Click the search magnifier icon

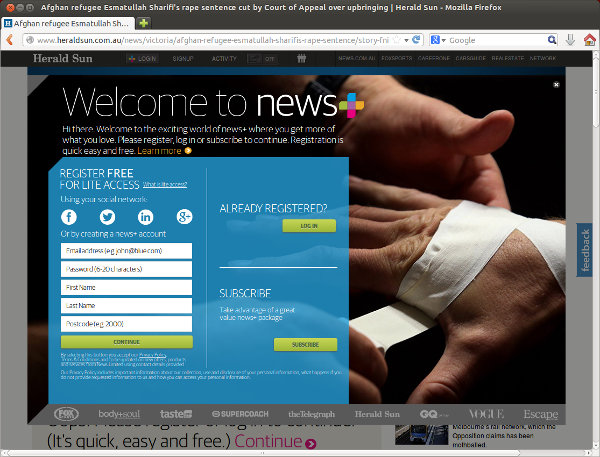pyautogui.click(x=552, y=40)
